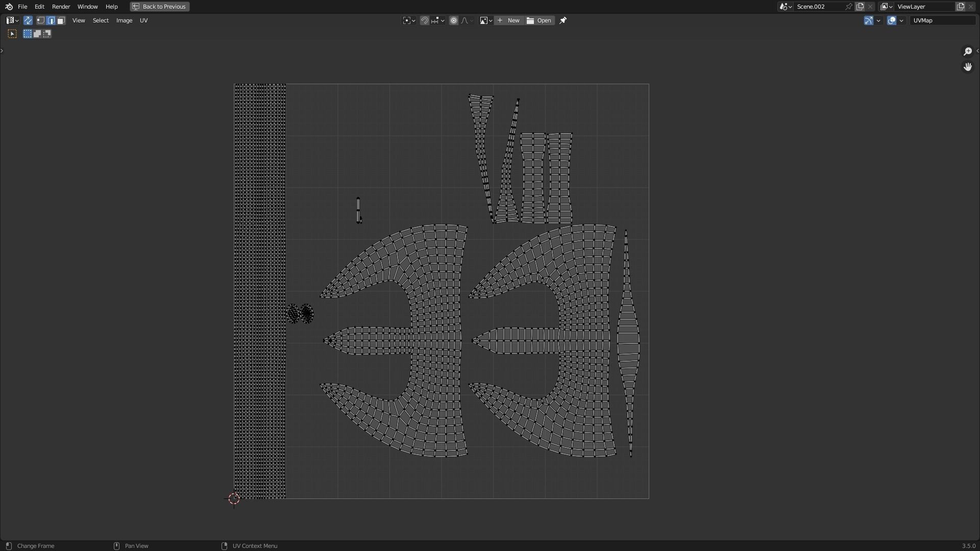Click the New image button
Viewport: 980px width, 551px height.
click(508, 20)
